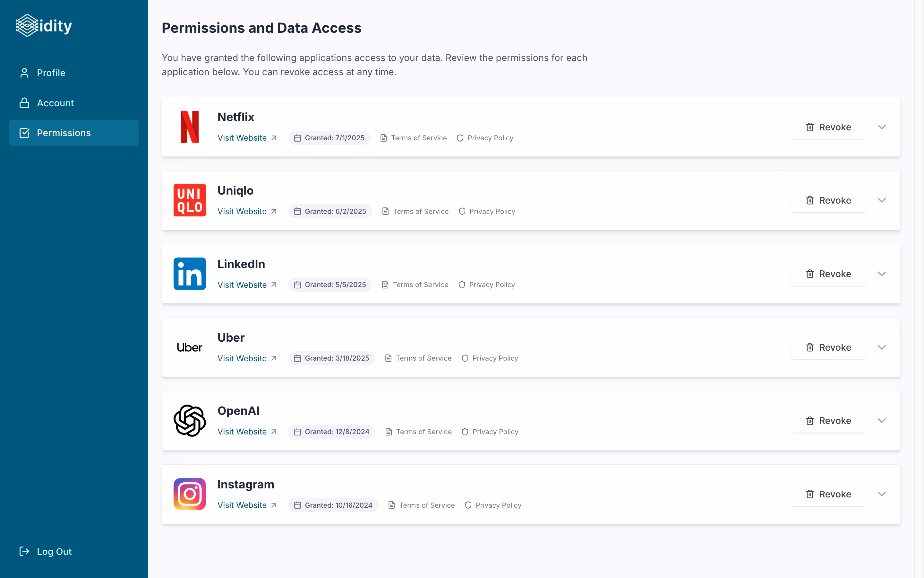View OpenAI Privacy Policy
The width and height of the screenshot is (924, 578).
point(490,432)
